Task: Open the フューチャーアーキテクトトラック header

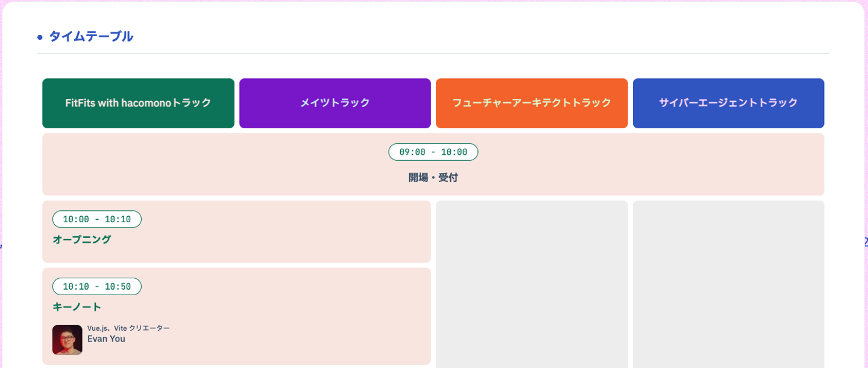Action: 532,103
